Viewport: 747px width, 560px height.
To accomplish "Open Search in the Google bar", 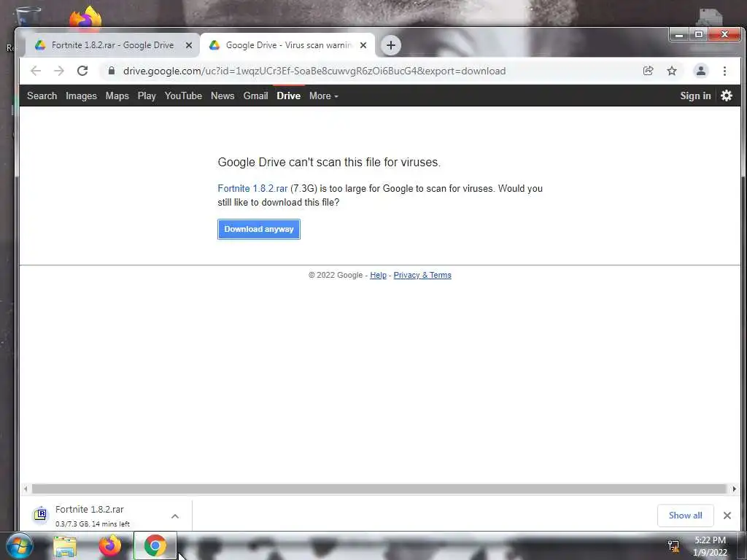I will coord(42,96).
